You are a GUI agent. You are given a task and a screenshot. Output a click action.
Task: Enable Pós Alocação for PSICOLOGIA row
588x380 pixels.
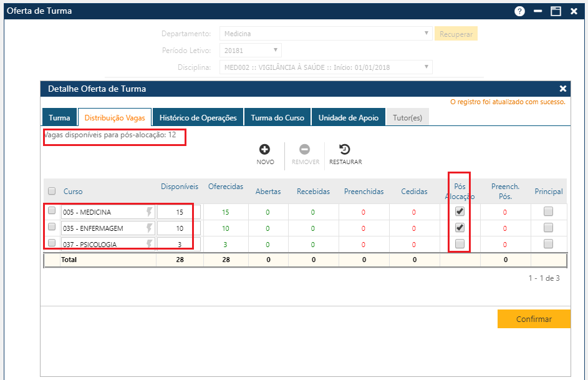[x=460, y=244]
